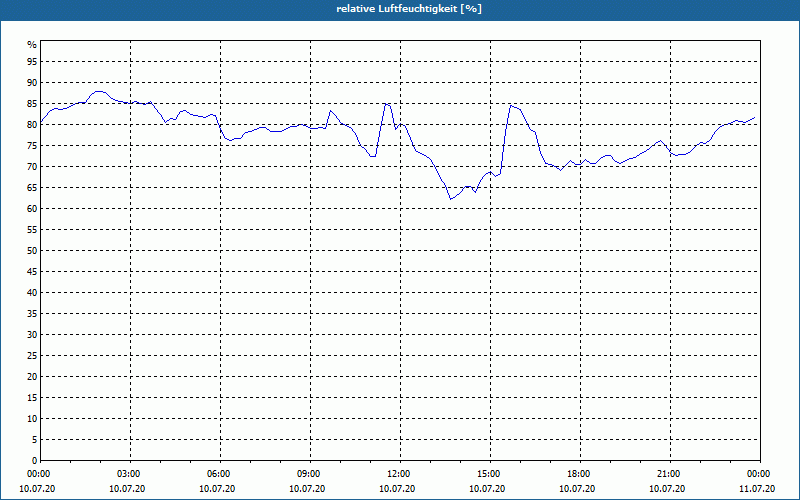Image resolution: width=800 pixels, height=500 pixels.
Task: Select the y-axis value '30'
Action: pyautogui.click(x=32, y=335)
